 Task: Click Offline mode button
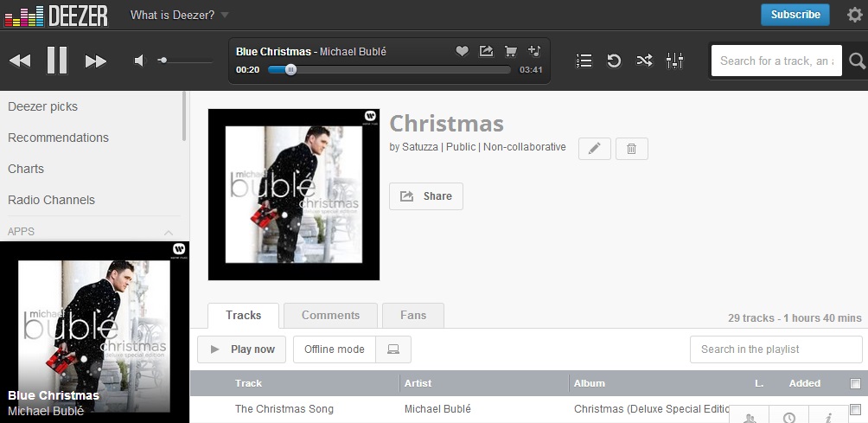coord(335,349)
